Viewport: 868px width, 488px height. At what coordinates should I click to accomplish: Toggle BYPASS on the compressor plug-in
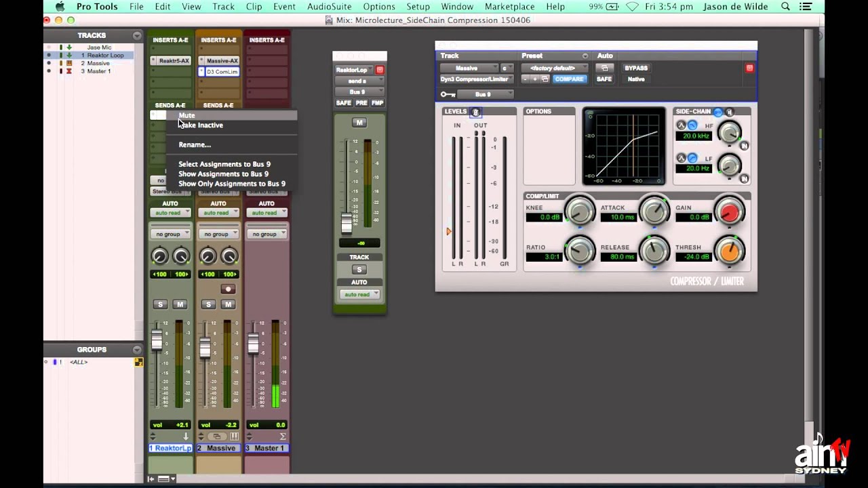point(636,68)
